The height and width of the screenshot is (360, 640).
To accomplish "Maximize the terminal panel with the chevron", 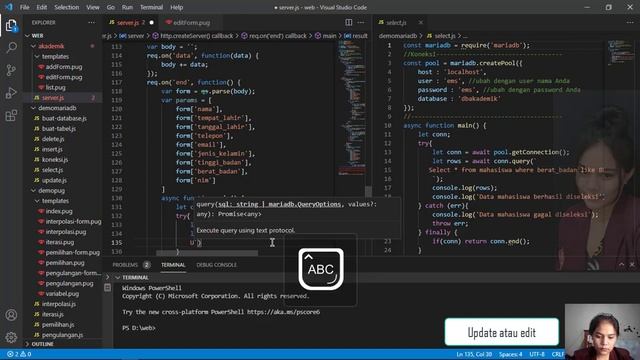I will 621,264.
